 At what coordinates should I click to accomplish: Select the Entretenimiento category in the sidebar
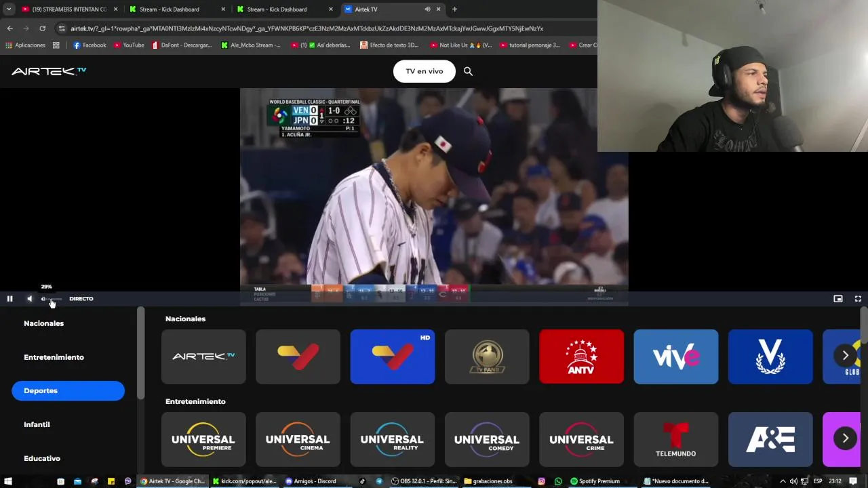click(x=54, y=357)
